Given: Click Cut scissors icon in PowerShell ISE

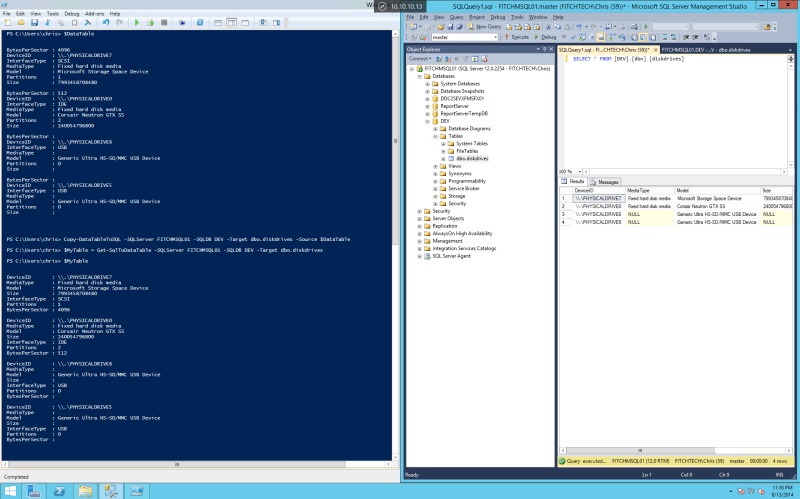Looking at the screenshot, I should [x=47, y=23].
